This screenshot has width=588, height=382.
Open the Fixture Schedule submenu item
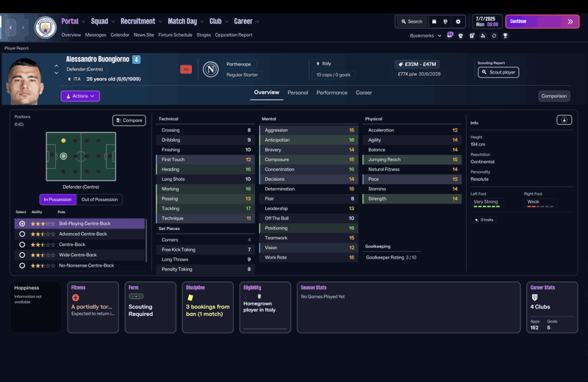(175, 35)
